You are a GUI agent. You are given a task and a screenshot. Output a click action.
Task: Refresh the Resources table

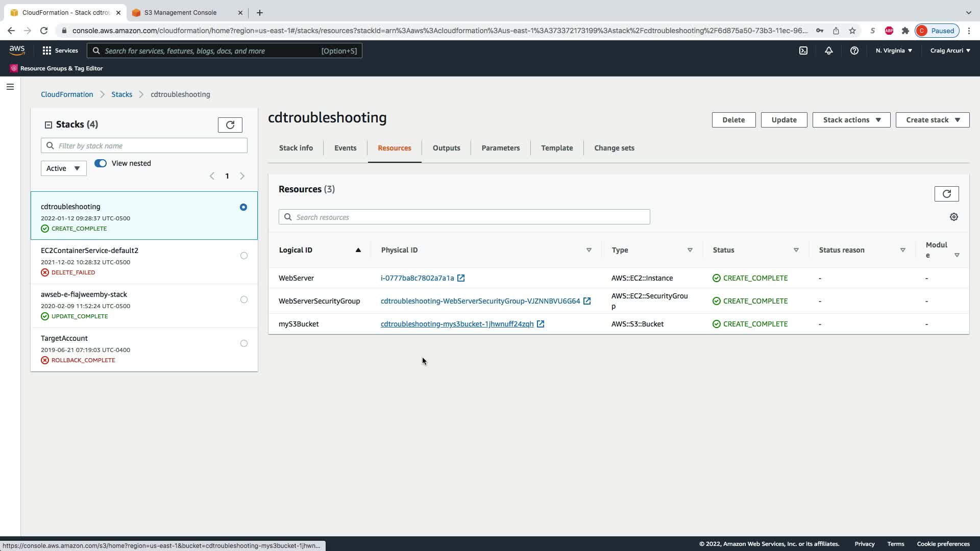tap(946, 194)
